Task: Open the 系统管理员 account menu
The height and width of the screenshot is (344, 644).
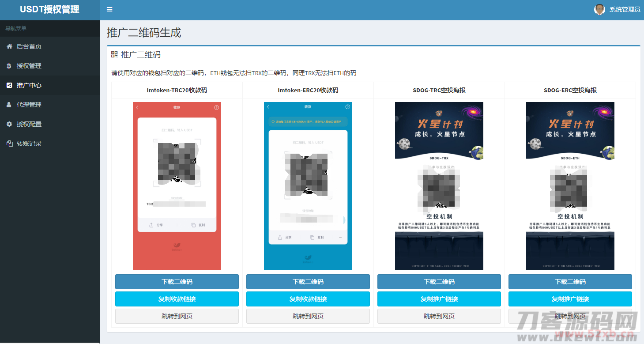Action: pyautogui.click(x=624, y=9)
